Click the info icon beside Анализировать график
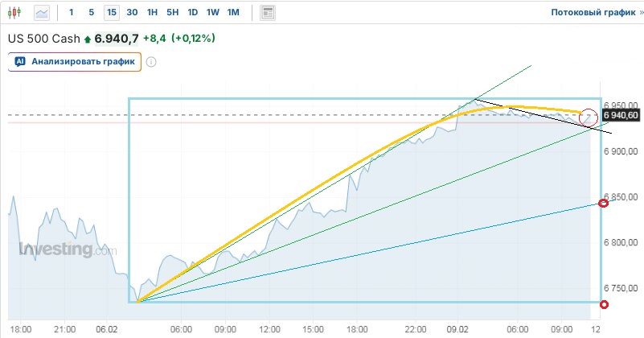The image size is (644, 338). [x=151, y=62]
